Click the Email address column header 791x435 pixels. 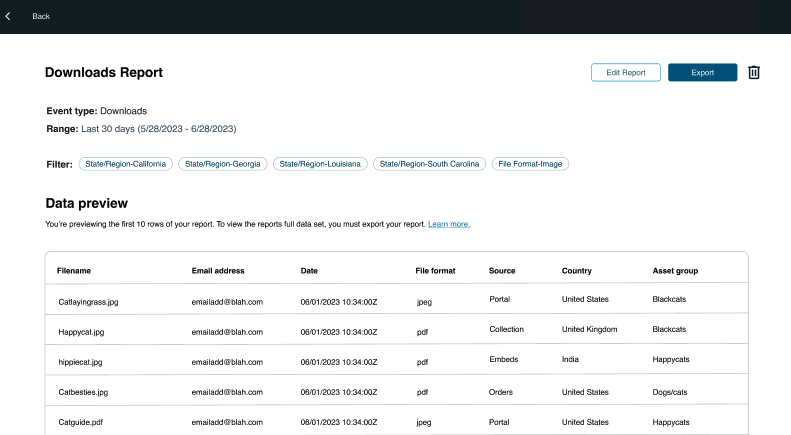click(x=218, y=271)
